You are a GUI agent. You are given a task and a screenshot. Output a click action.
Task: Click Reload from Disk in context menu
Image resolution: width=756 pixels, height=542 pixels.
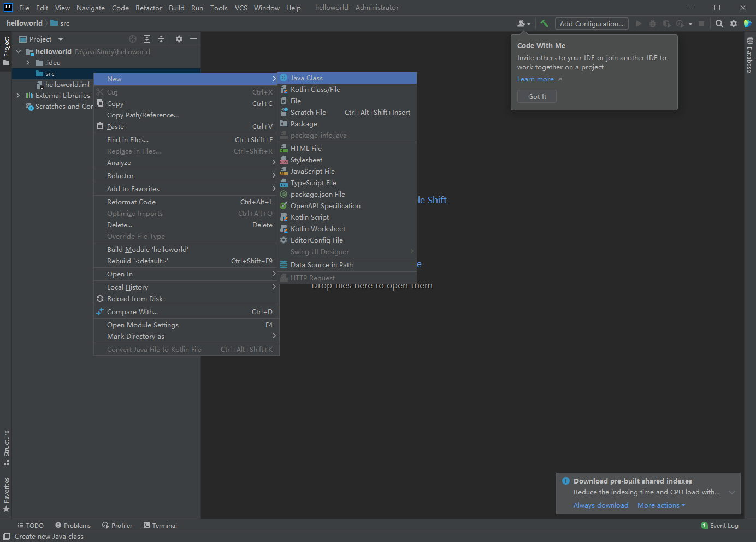point(186,299)
